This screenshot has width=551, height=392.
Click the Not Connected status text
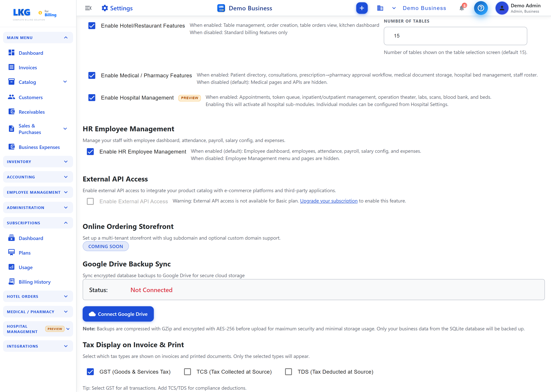tap(151, 290)
